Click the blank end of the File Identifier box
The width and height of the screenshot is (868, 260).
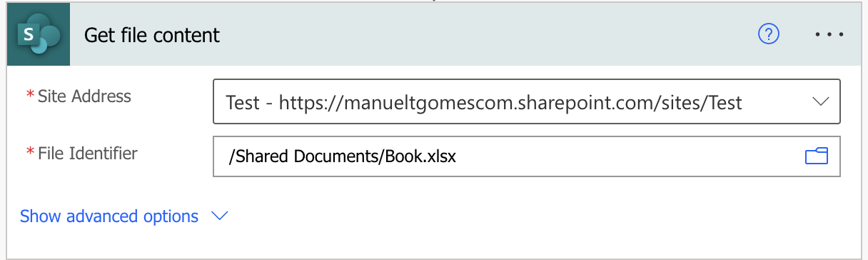(628, 156)
